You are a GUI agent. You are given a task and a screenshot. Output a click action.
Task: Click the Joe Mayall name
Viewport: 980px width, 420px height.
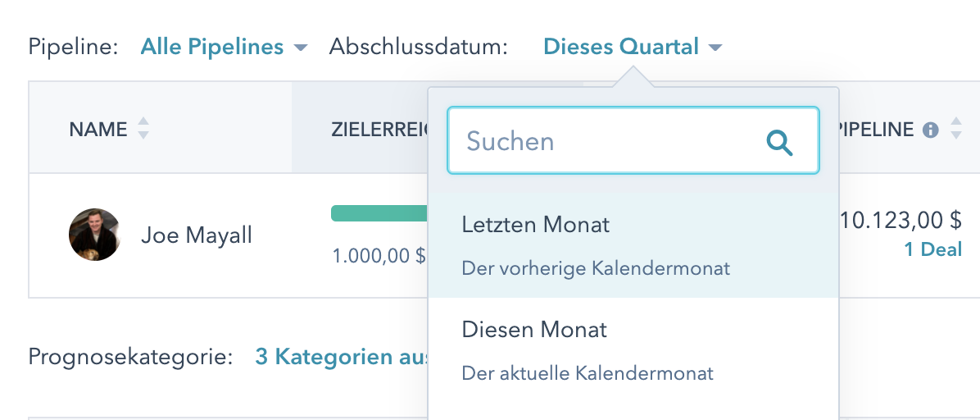tap(197, 236)
